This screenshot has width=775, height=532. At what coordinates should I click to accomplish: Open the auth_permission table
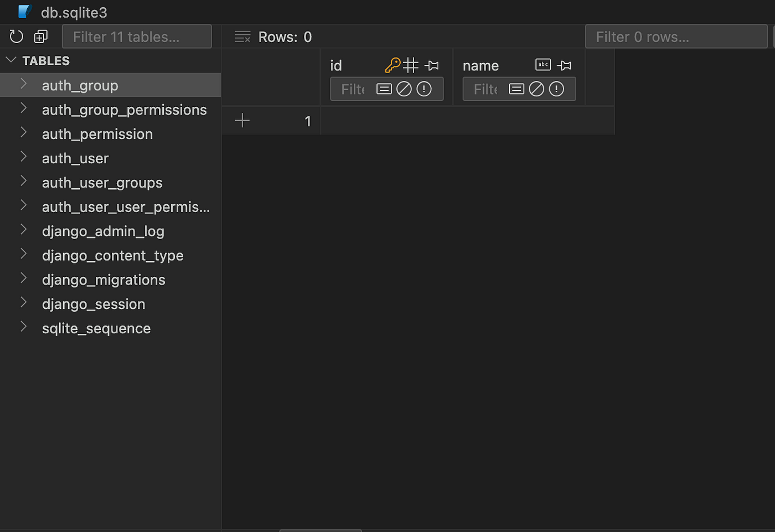[110, 134]
